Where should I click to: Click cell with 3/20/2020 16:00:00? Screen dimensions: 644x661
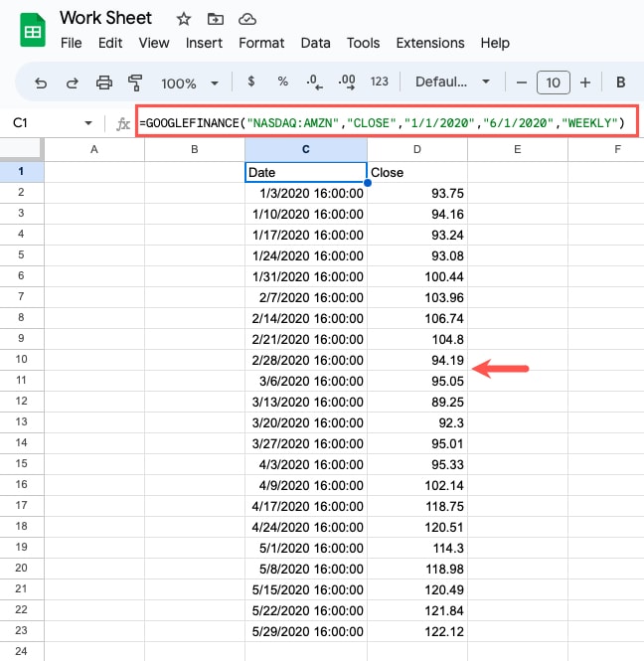click(306, 422)
